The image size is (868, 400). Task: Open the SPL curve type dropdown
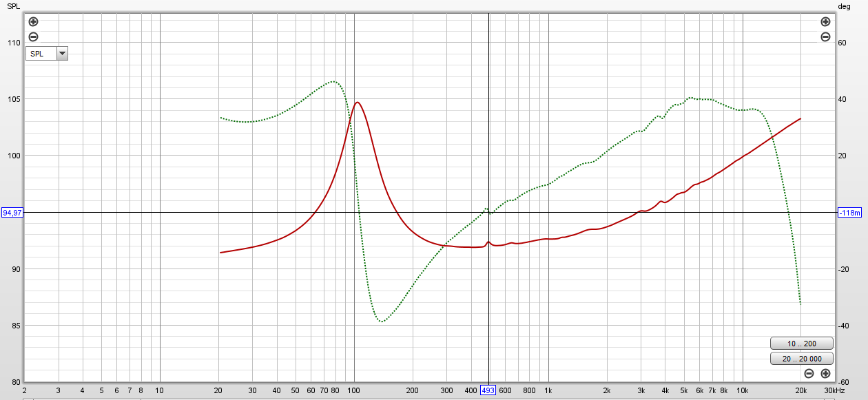point(38,53)
